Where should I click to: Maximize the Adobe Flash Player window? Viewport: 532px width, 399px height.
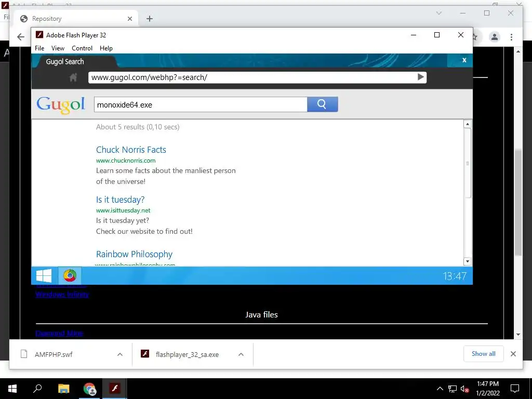437,35
